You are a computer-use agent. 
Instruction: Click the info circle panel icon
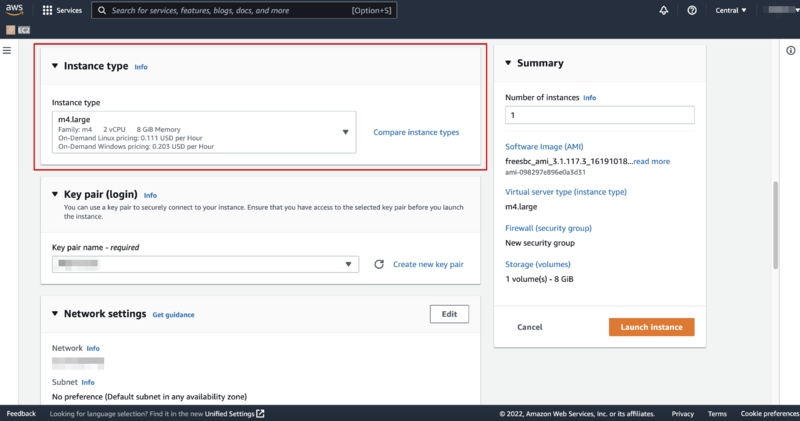pos(790,51)
